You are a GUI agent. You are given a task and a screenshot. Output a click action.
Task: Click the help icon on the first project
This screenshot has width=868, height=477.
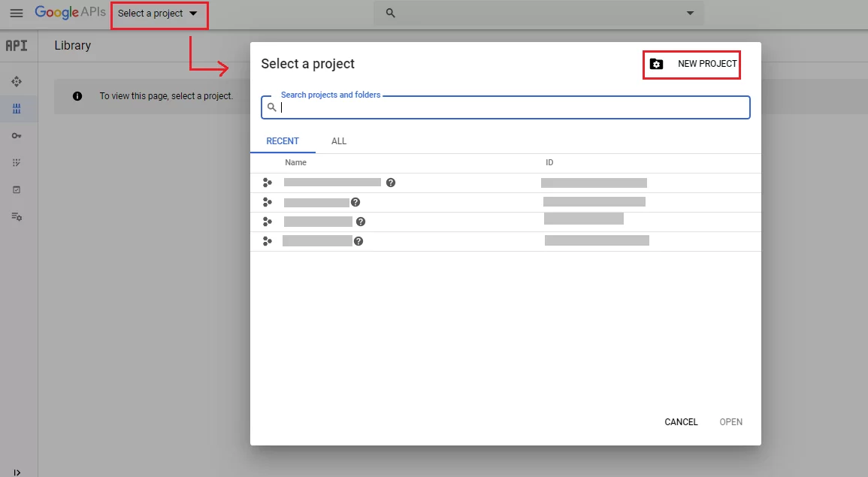click(x=390, y=182)
